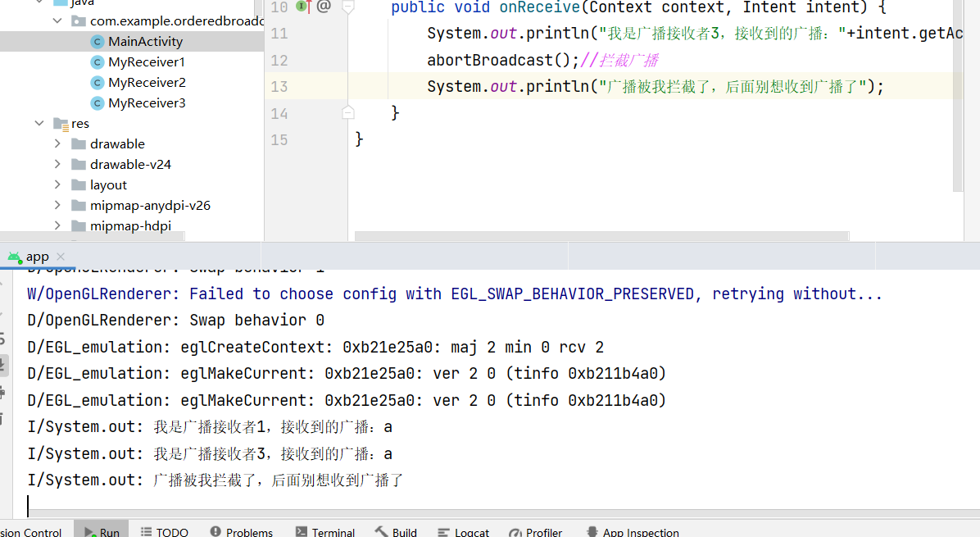Collapse the com.example.orderedbroadc package
The height and width of the screenshot is (537, 980).
click(x=57, y=21)
